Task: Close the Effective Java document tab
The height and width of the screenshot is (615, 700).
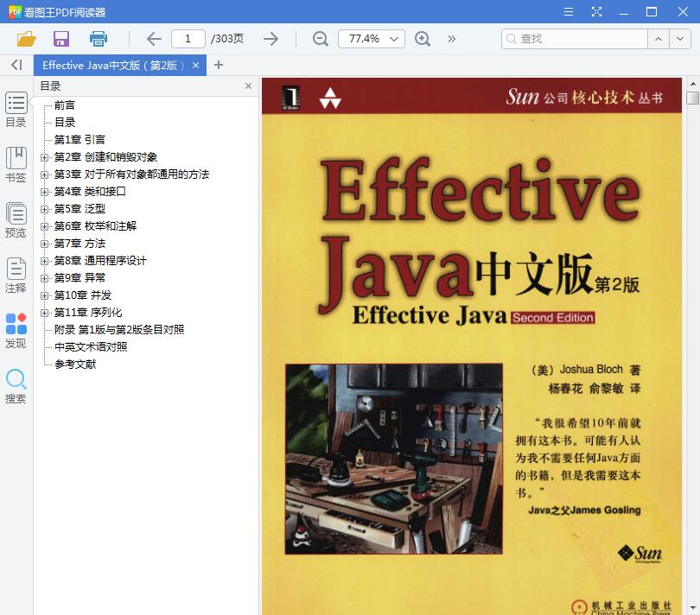Action: pos(195,65)
